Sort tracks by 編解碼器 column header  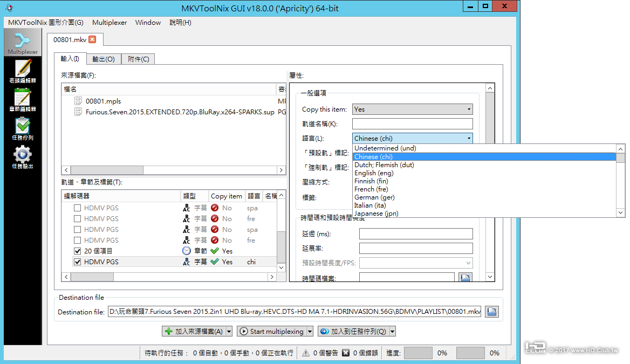[x=121, y=196]
